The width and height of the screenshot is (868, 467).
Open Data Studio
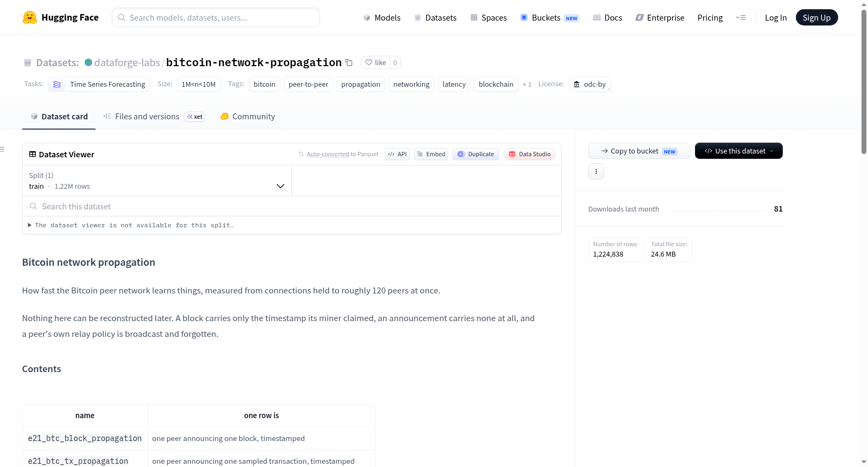(529, 154)
